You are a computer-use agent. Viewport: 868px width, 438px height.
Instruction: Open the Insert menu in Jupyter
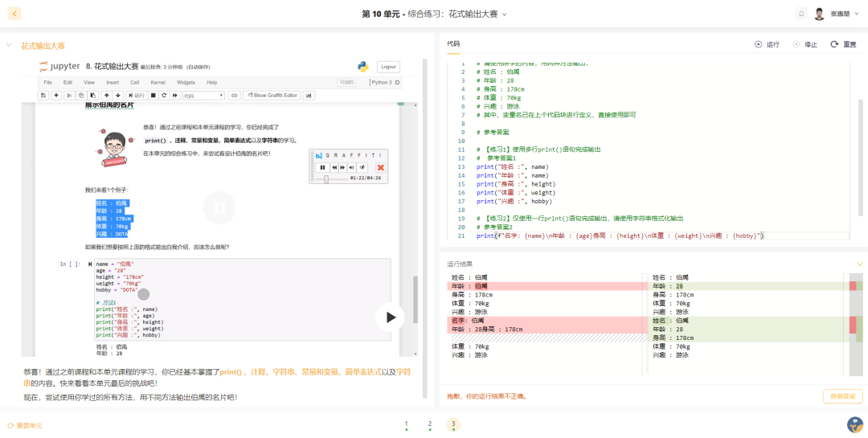[113, 83]
